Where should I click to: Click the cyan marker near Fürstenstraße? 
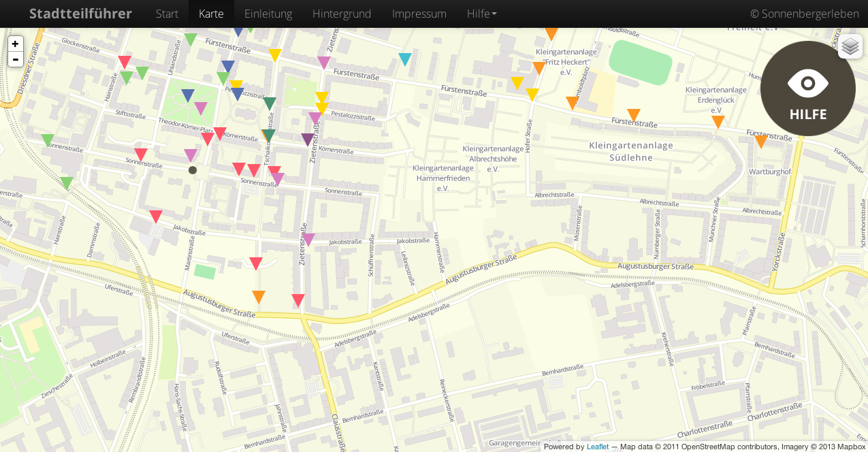tap(405, 59)
